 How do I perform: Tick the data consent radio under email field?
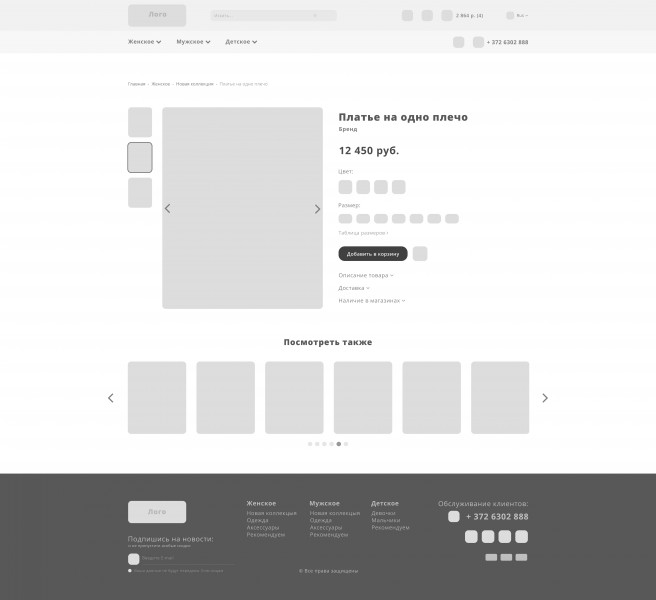[x=130, y=571]
